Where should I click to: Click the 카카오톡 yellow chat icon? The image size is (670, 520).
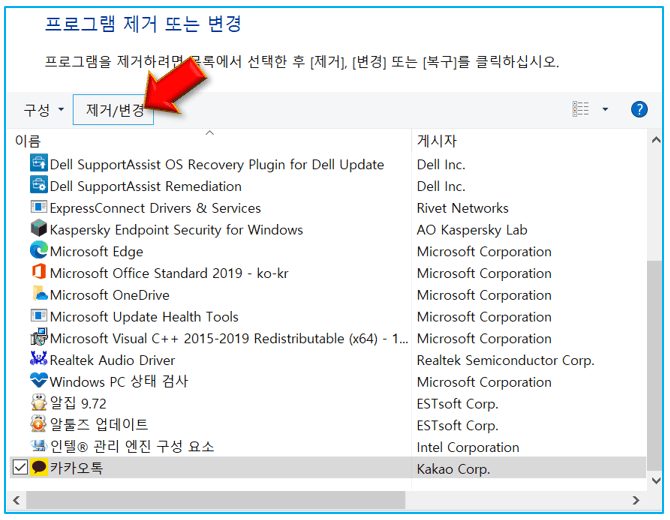pos(38,467)
